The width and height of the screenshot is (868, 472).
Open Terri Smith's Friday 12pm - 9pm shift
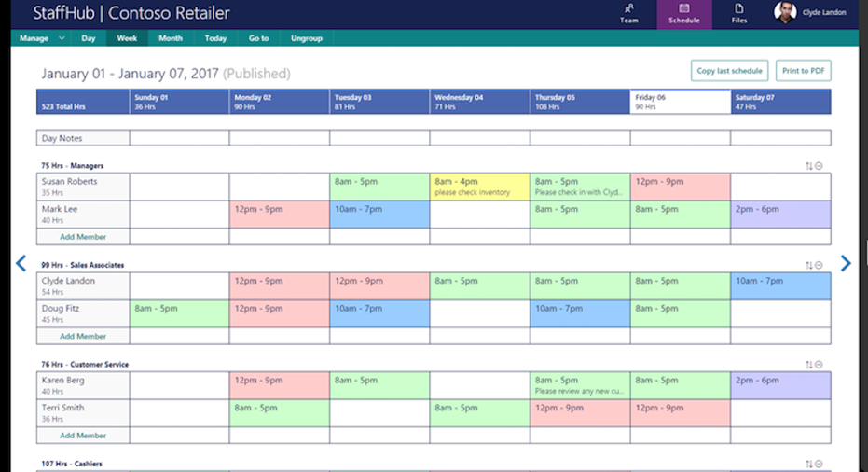tap(681, 413)
